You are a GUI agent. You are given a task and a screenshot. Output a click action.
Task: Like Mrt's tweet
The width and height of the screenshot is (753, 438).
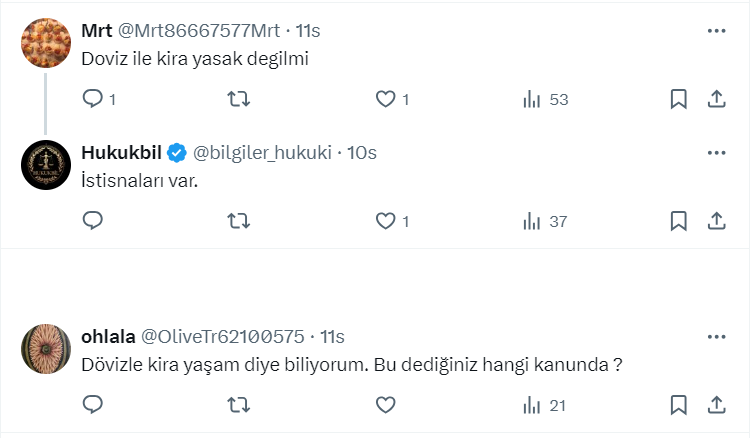click(x=385, y=99)
